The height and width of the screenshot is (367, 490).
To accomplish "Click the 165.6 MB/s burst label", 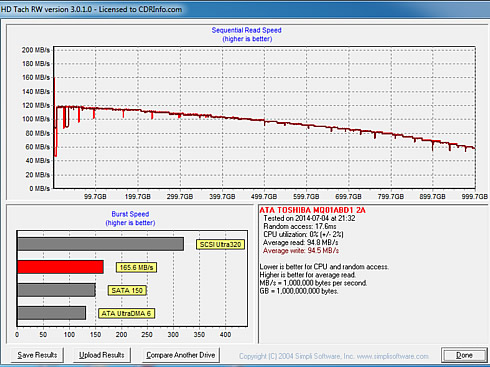I will point(136,267).
